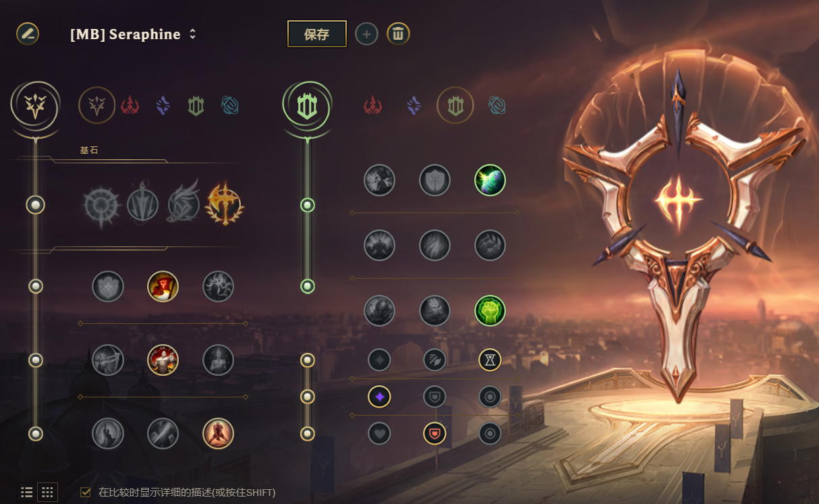Choose the red shield bottom-row shard
The width and height of the screenshot is (819, 504).
point(434,433)
